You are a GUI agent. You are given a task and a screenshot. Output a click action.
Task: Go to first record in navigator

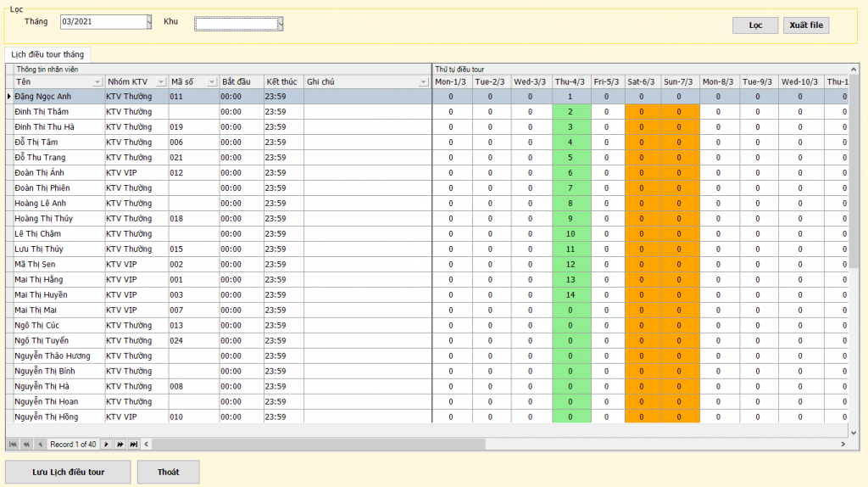[x=13, y=444]
